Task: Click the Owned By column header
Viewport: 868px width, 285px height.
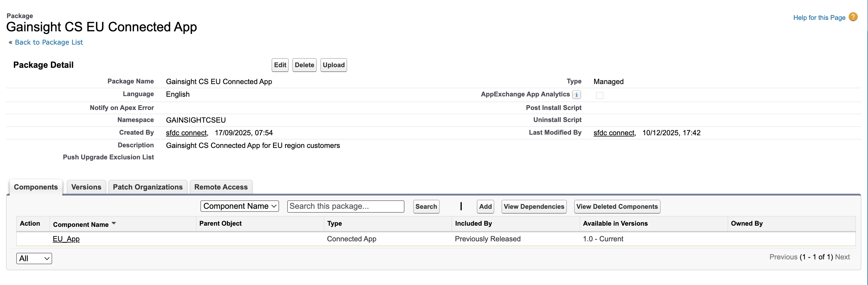Action: coord(746,223)
